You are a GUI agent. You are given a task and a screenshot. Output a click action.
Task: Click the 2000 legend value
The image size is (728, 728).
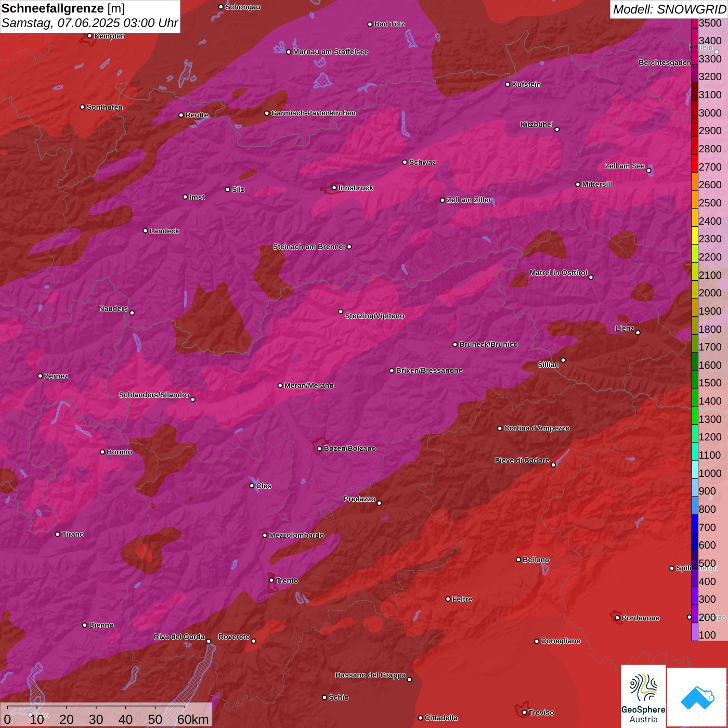(x=710, y=293)
